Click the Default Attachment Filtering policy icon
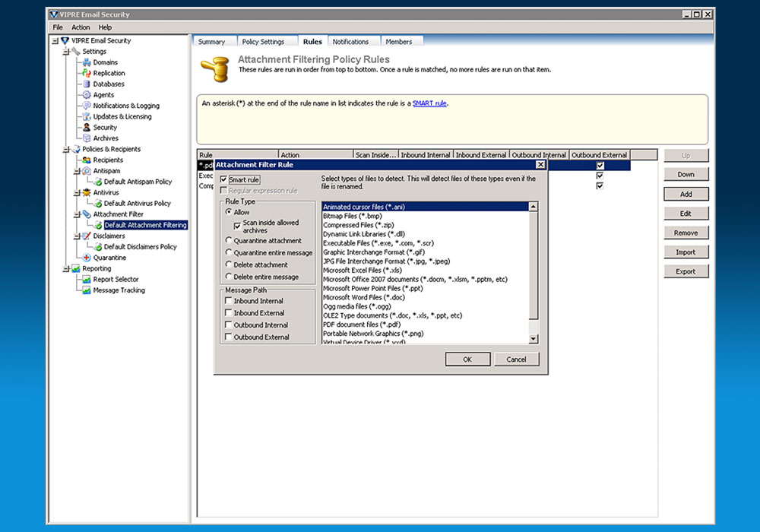 pos(98,225)
